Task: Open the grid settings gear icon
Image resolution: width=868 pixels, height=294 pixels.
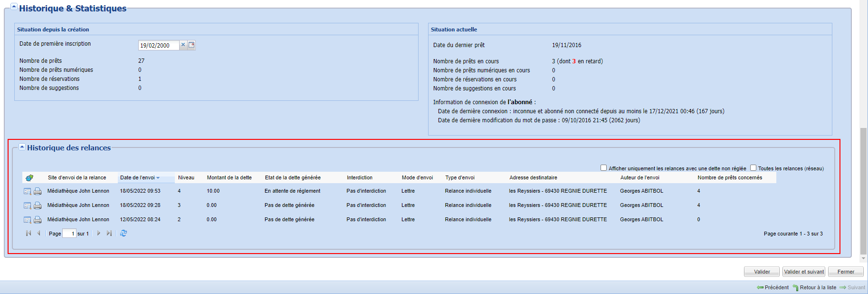Action: (29, 178)
